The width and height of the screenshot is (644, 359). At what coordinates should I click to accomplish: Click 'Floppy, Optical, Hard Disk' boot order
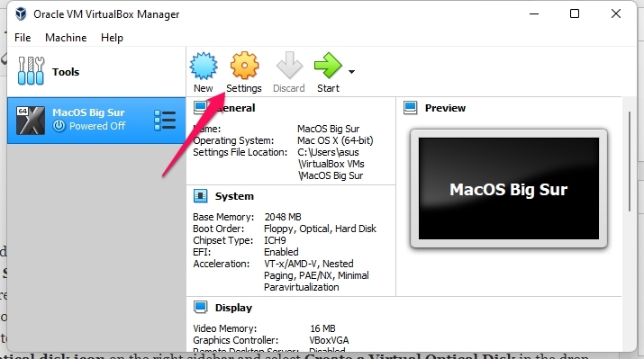click(320, 229)
